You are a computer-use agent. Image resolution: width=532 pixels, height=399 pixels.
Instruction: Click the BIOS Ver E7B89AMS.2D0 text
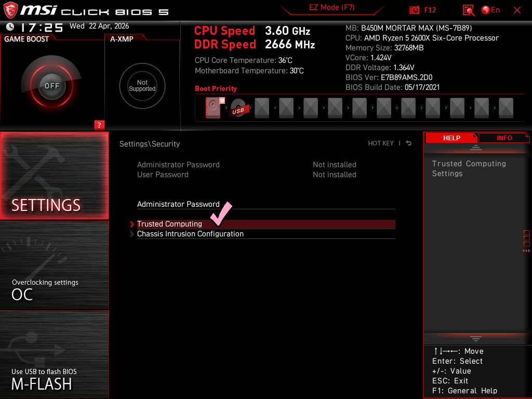click(389, 77)
